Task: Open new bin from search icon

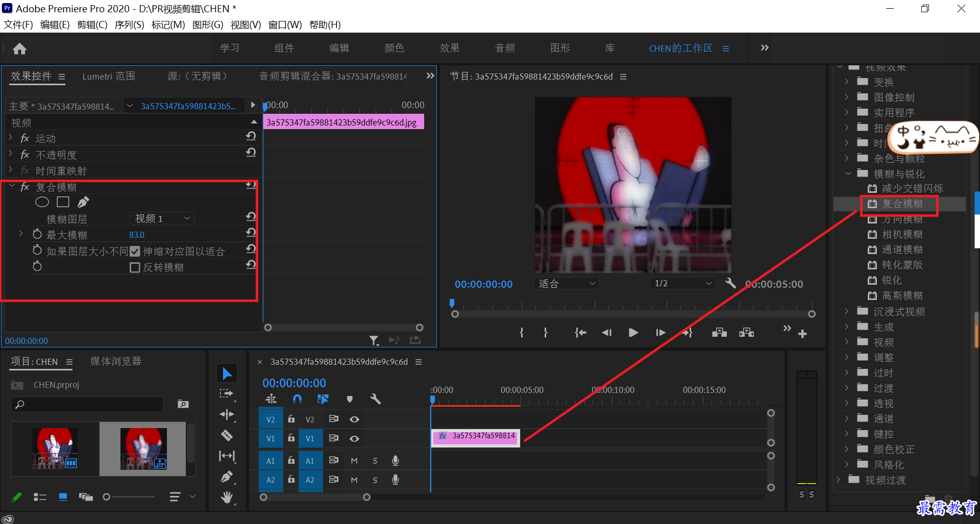Action: pos(183,404)
